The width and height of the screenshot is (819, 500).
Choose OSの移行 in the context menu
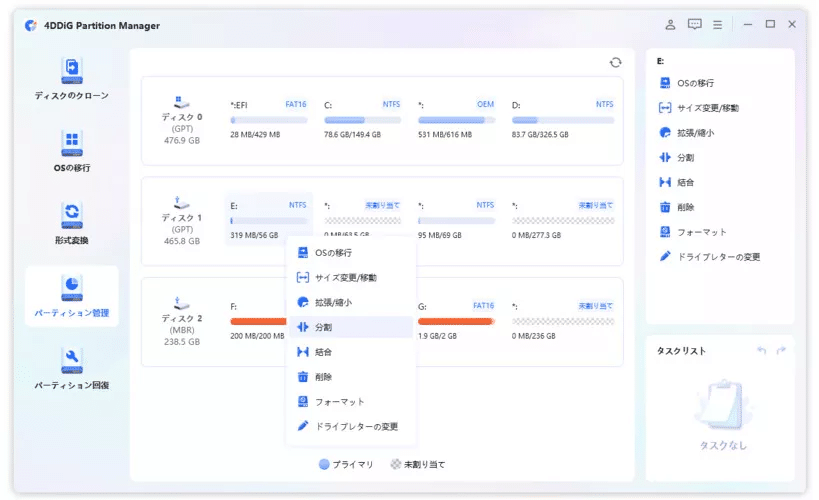point(351,253)
